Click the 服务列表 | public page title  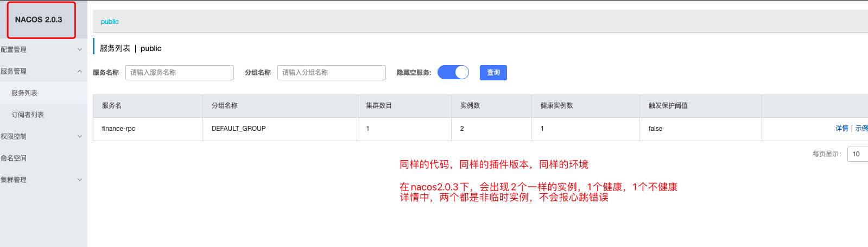(x=130, y=48)
